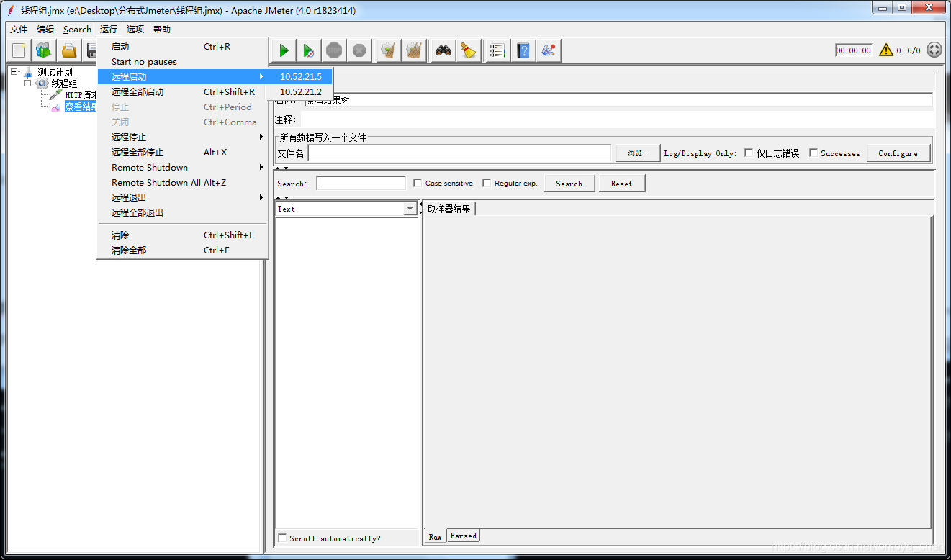This screenshot has height=560, width=951.
Task: Click the Search button beside search field
Action: point(569,183)
